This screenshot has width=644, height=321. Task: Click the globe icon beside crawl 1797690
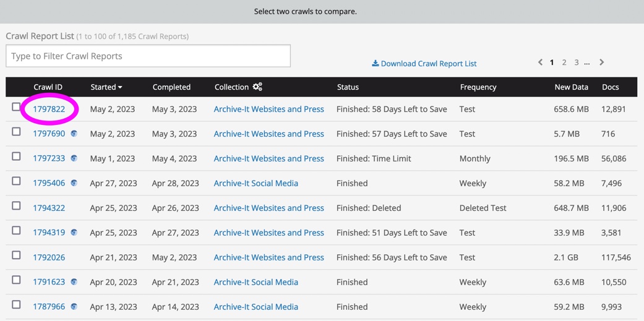pos(74,134)
